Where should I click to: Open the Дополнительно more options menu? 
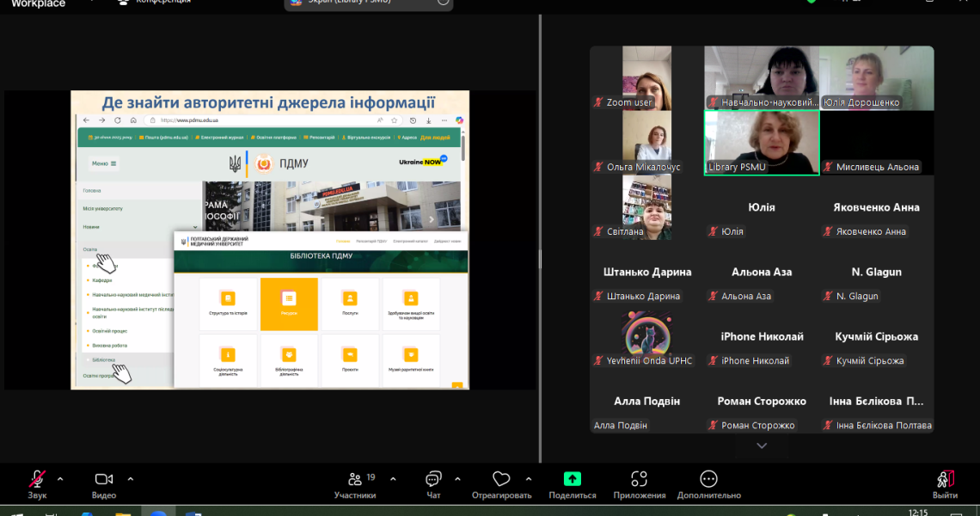(x=708, y=485)
